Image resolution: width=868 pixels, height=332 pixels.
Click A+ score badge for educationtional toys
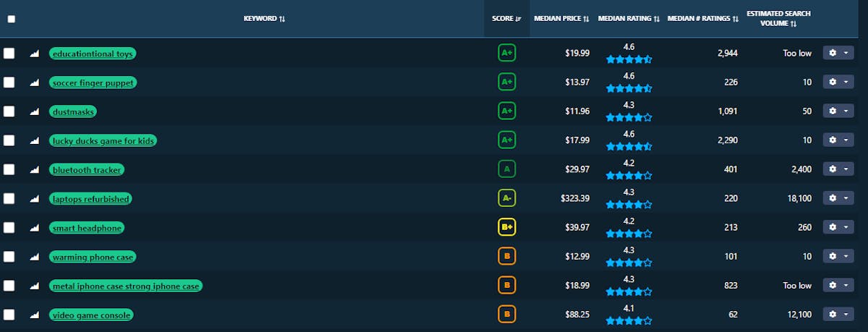[506, 54]
